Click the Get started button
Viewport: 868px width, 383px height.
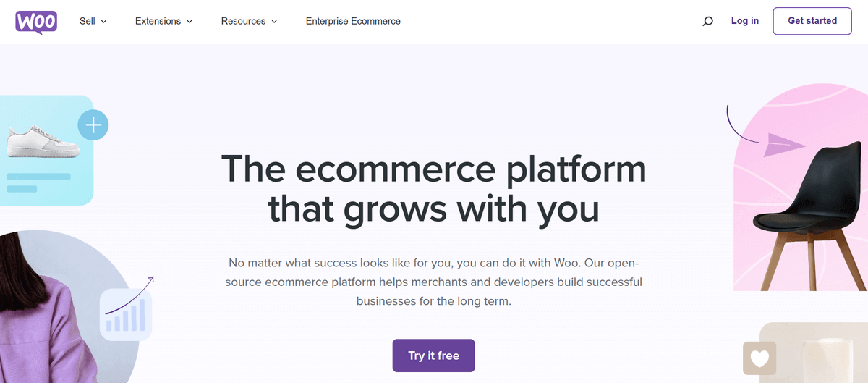[x=812, y=21]
